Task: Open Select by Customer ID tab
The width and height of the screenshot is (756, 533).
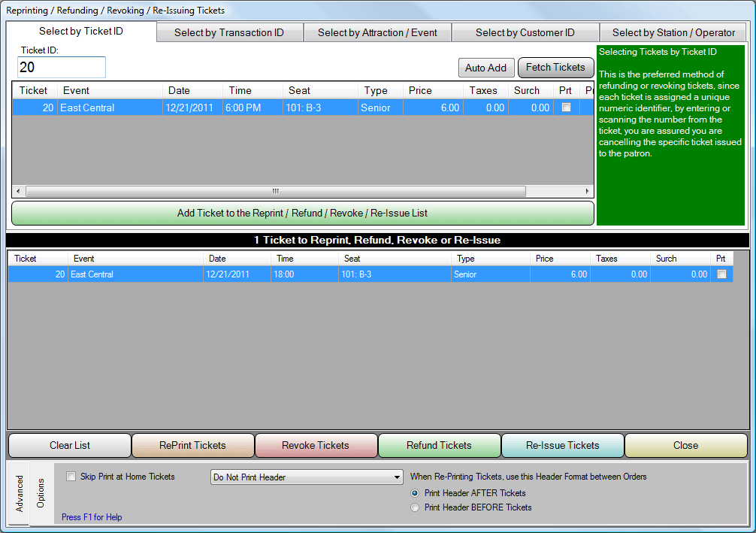Action: (x=525, y=32)
